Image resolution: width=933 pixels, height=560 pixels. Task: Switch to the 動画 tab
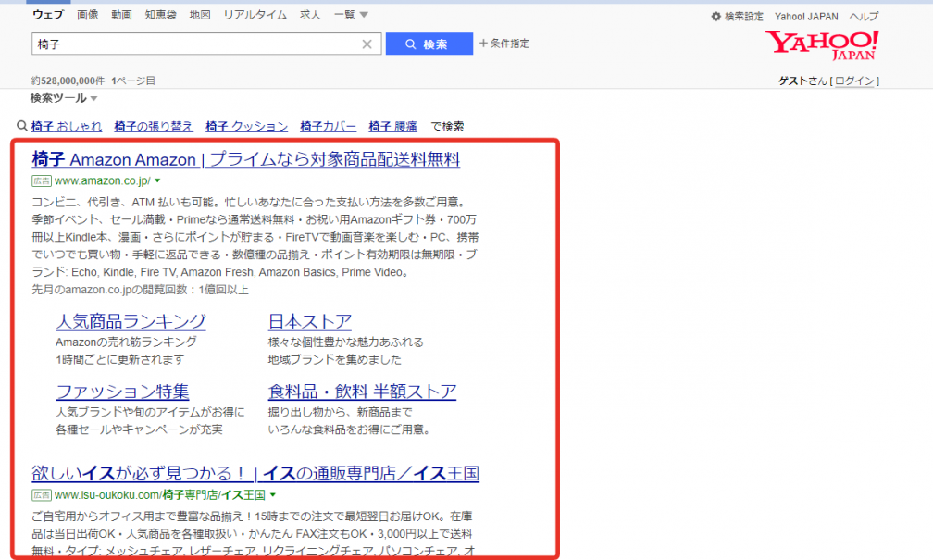[121, 15]
